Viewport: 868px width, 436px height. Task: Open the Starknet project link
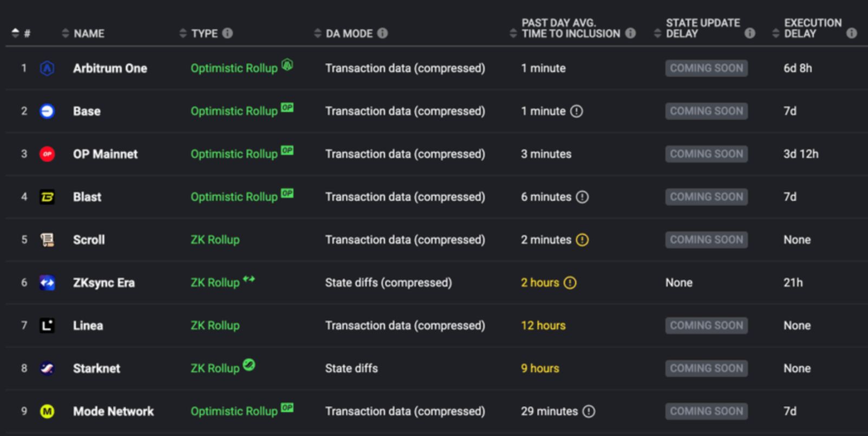pyautogui.click(x=96, y=368)
